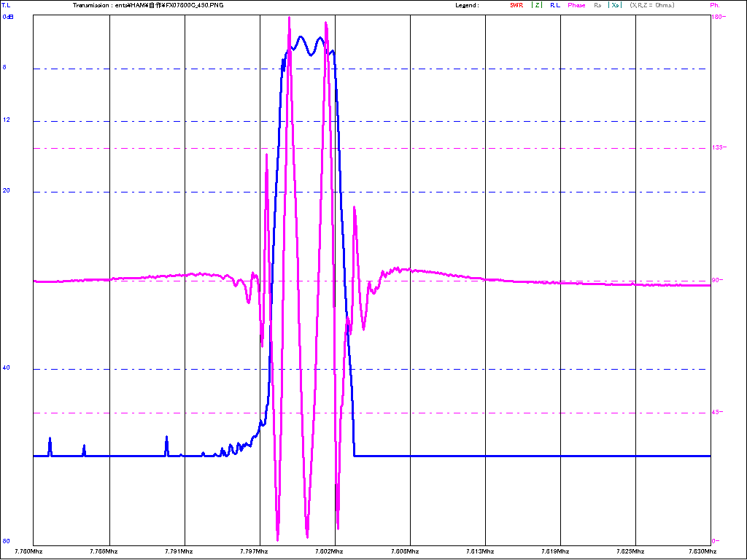This screenshot has width=747, height=560.
Task: Click the Transmission file path title text
Action: point(148,5)
